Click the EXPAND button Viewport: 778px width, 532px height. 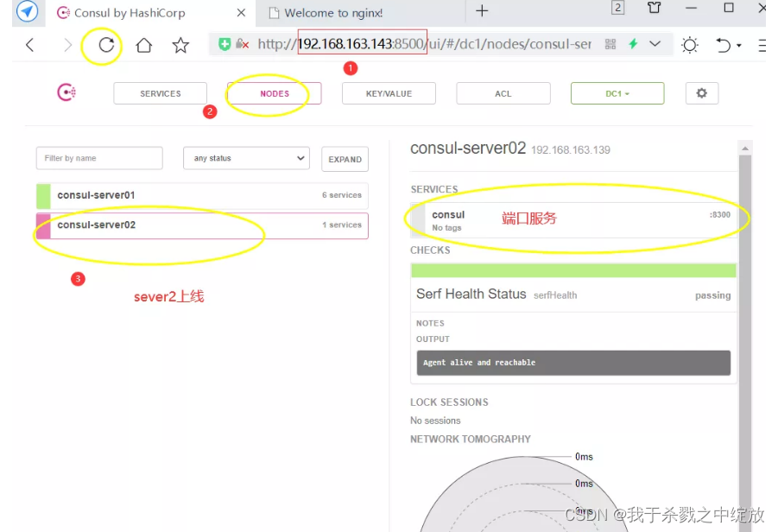(x=345, y=159)
